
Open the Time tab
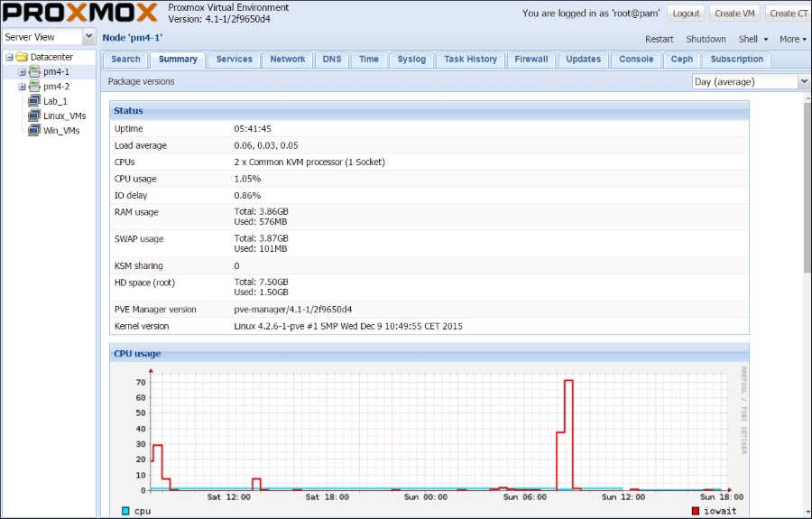coord(369,60)
